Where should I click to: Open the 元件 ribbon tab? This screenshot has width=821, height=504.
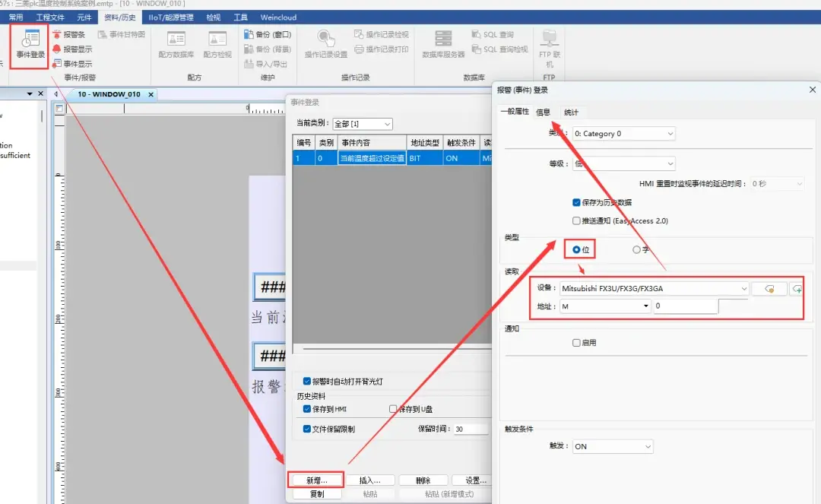84,17
